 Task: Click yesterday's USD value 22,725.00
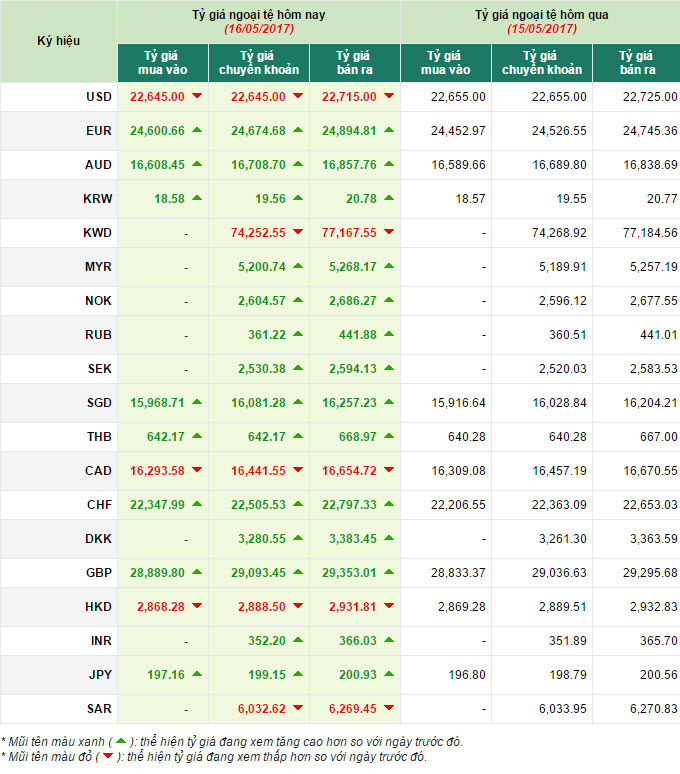click(650, 97)
